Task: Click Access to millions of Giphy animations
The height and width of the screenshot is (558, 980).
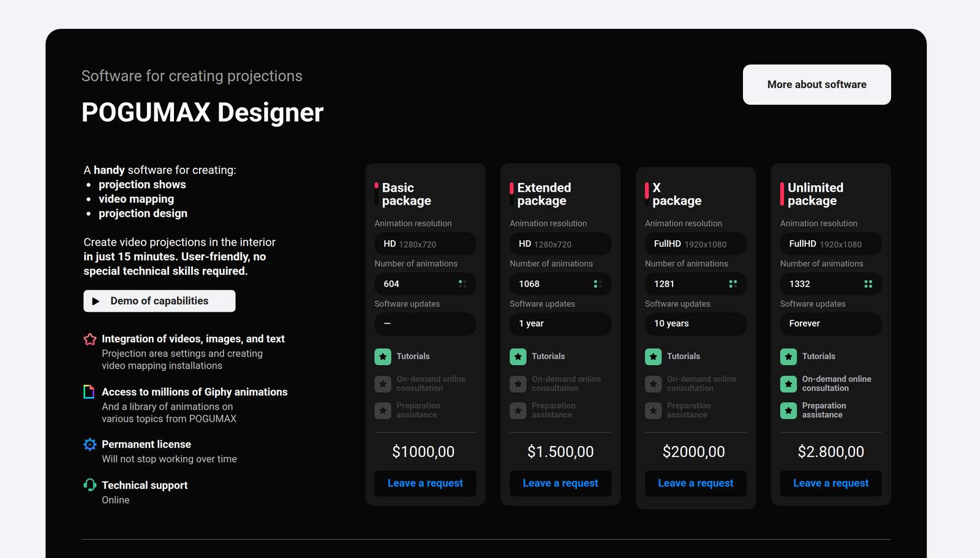Action: (195, 392)
